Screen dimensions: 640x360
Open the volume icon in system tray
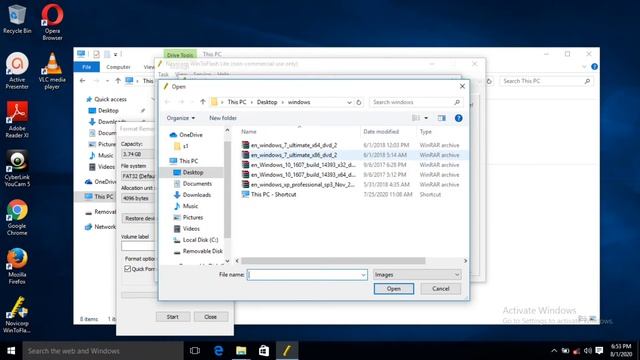[x=587, y=351]
